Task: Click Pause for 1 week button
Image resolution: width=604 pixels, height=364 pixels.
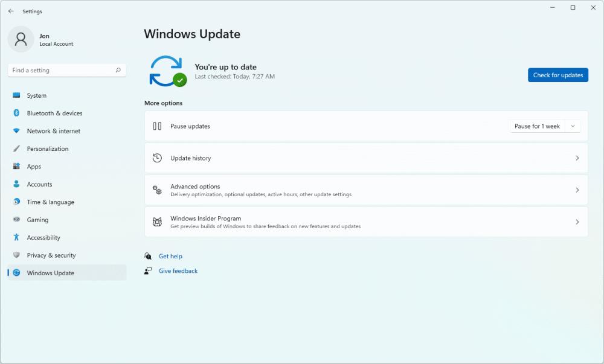Action: 538,126
